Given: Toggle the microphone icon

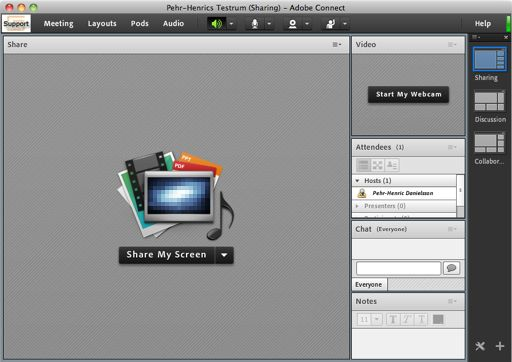Looking at the screenshot, I should pos(255,24).
